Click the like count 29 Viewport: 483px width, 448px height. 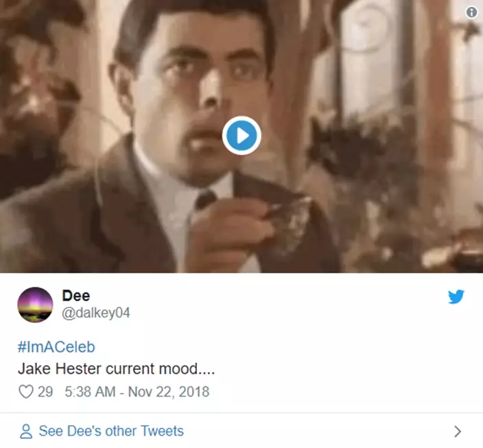pos(45,392)
